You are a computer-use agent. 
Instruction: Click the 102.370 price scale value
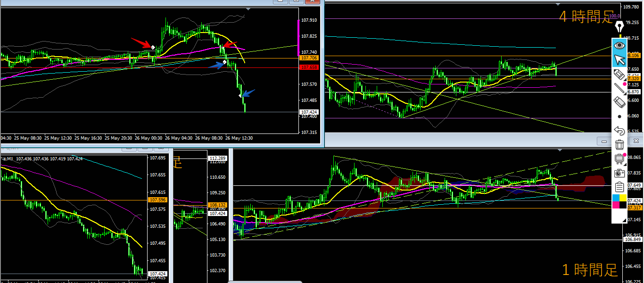coord(217,271)
